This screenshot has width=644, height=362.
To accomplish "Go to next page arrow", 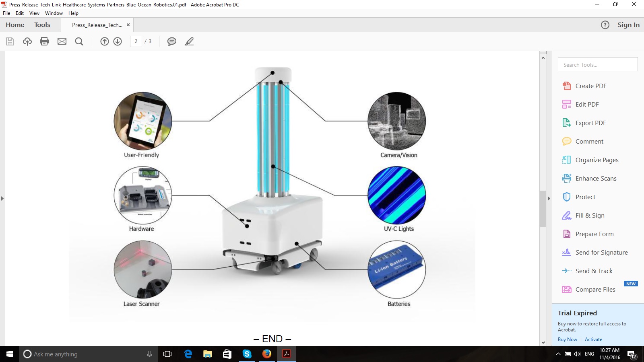I will pos(118,41).
